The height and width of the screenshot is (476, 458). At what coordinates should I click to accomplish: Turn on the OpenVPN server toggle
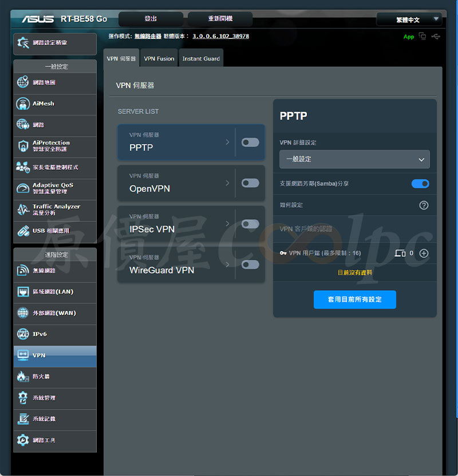coord(250,183)
